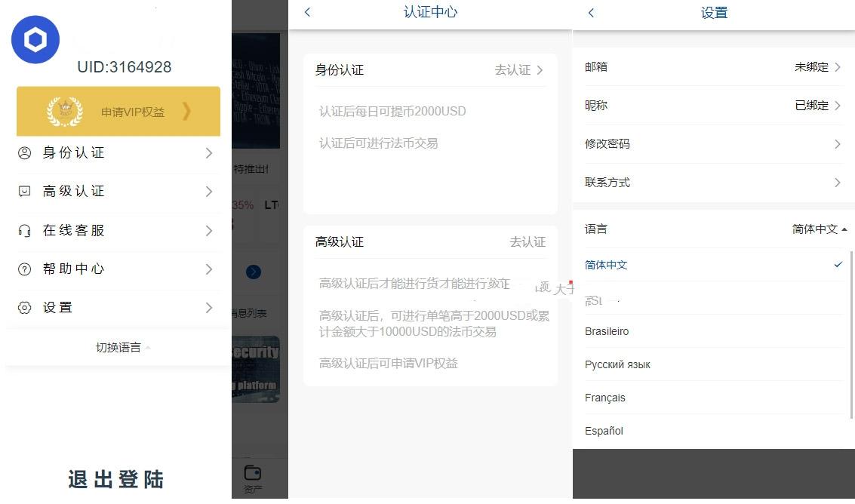
Task: Open the 联系方式 settings row
Action: pyautogui.click(x=713, y=182)
